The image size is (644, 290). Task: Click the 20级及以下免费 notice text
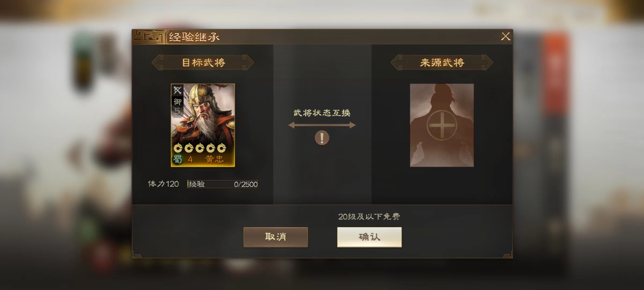click(x=369, y=216)
